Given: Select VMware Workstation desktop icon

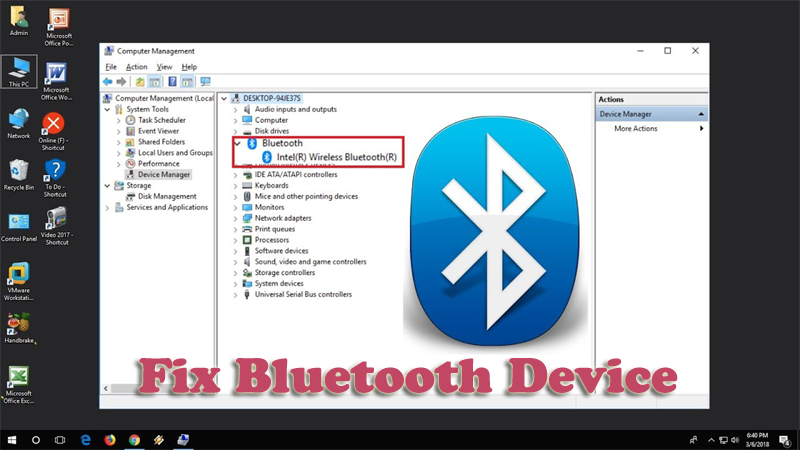Looking at the screenshot, I should (x=19, y=281).
